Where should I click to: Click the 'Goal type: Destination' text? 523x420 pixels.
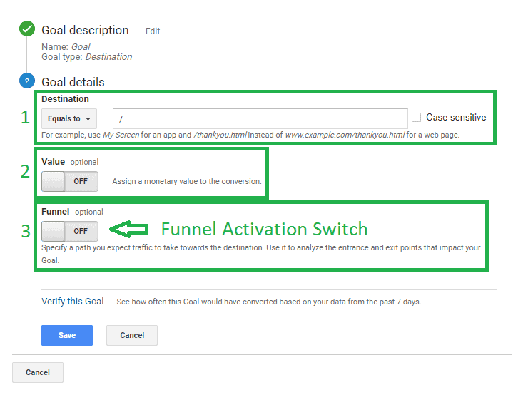click(x=87, y=57)
